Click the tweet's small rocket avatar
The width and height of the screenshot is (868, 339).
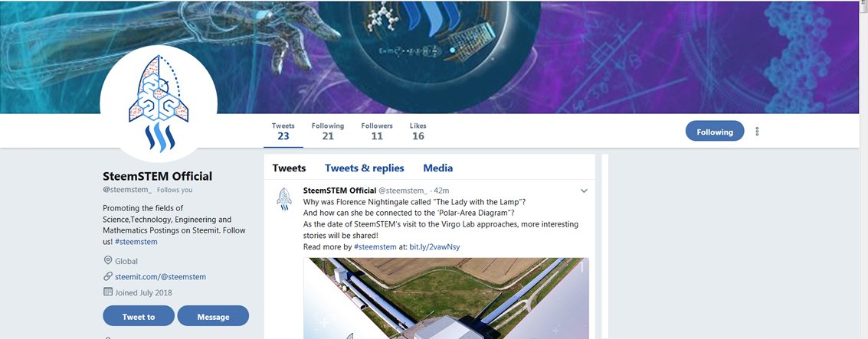click(x=284, y=199)
